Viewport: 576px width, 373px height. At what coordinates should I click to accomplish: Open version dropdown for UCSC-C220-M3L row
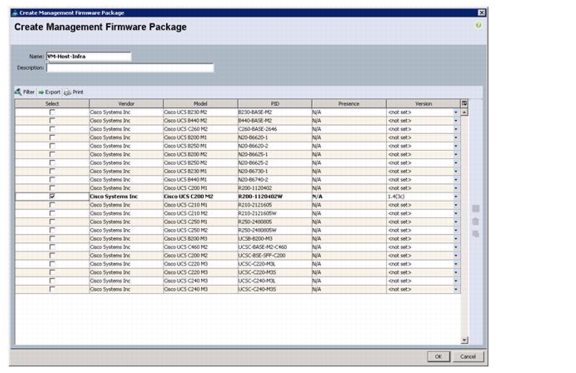(456, 264)
